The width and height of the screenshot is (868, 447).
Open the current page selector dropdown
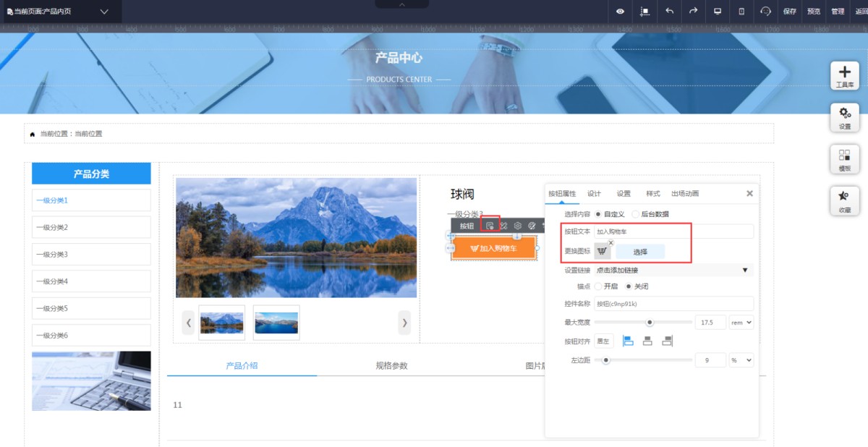point(104,12)
